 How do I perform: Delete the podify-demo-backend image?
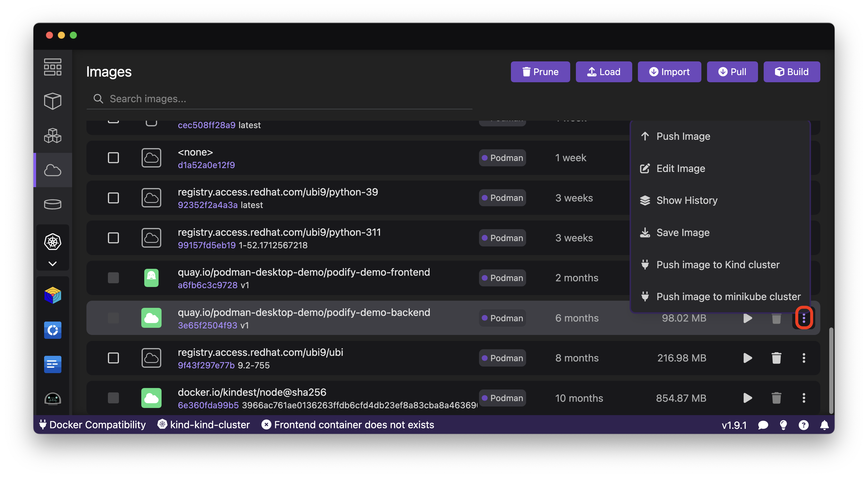776,318
